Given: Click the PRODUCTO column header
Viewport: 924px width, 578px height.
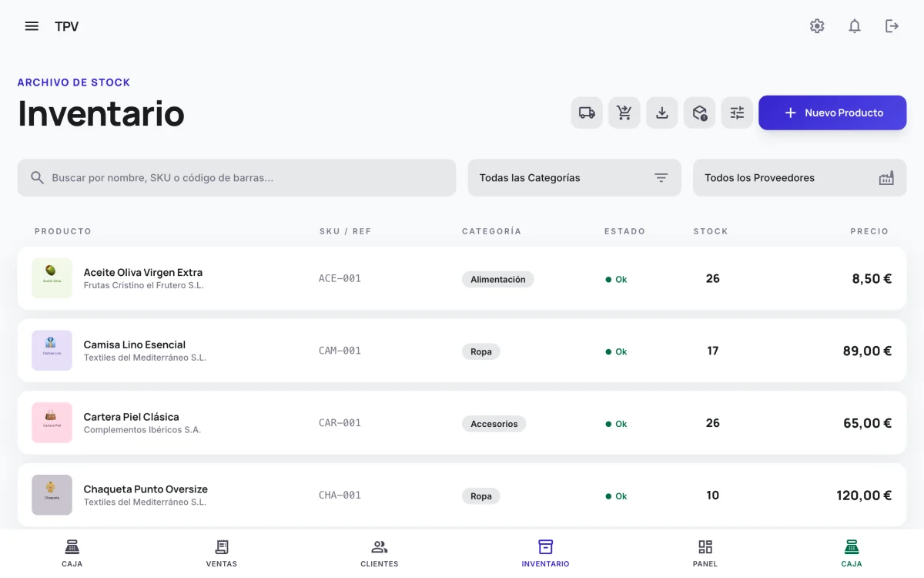Looking at the screenshot, I should (63, 231).
